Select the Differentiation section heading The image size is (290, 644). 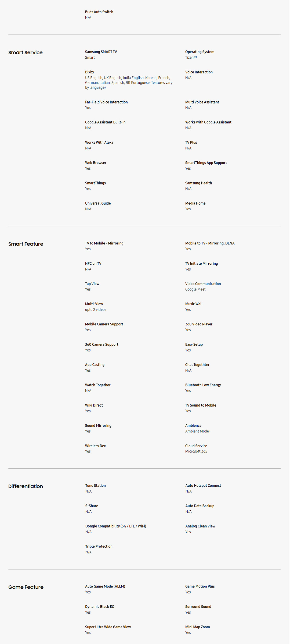click(x=26, y=486)
